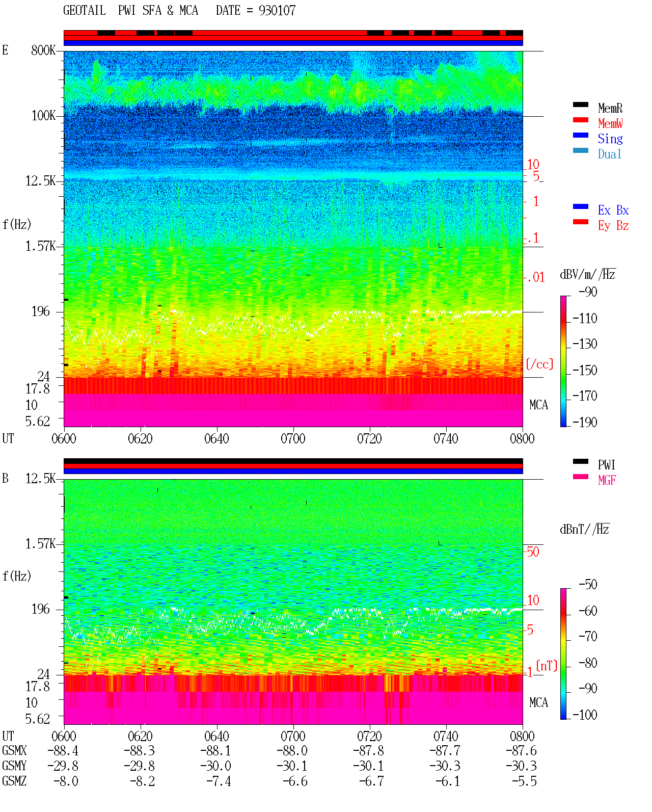Select the "dBnT/√Hz" unit label
The width and height of the screenshot is (652, 812).
click(x=585, y=529)
